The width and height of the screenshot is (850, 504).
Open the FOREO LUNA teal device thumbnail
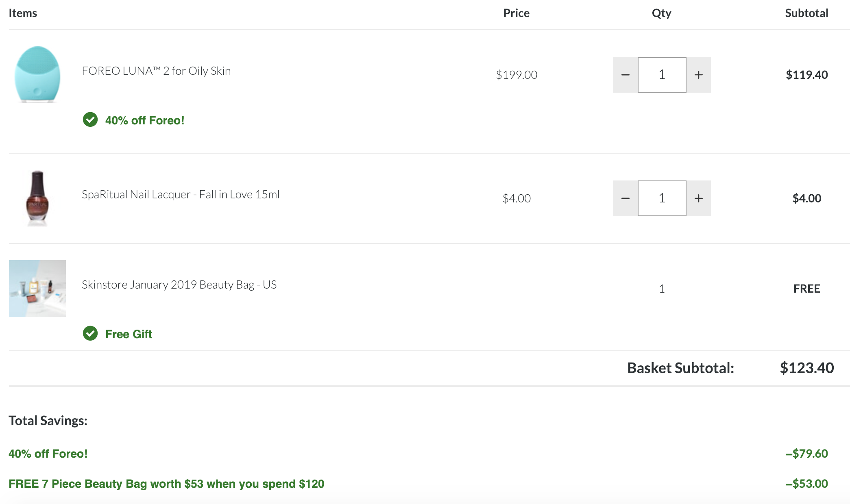(37, 75)
